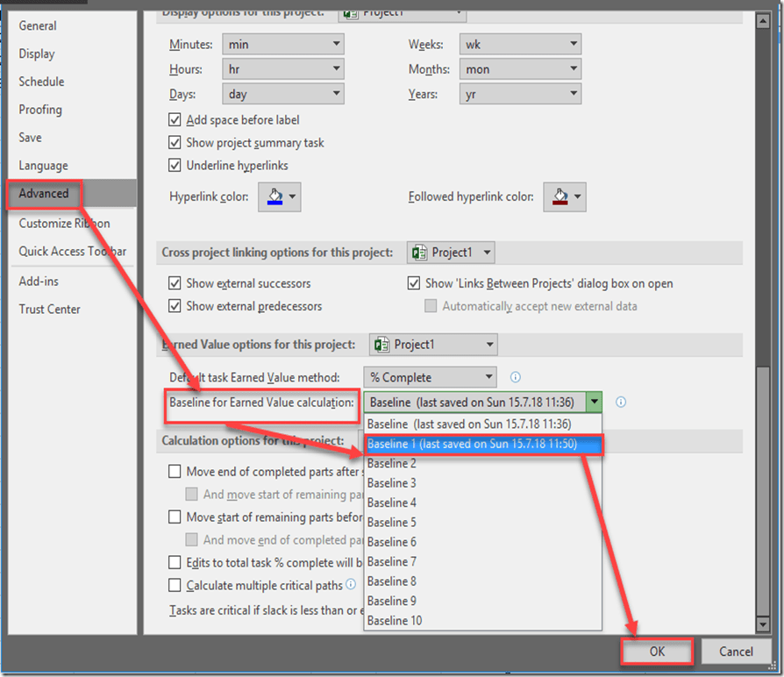Screen dimensions: 784x677
Task: Choose Baseline 5 in dropdown list
Action: point(392,523)
